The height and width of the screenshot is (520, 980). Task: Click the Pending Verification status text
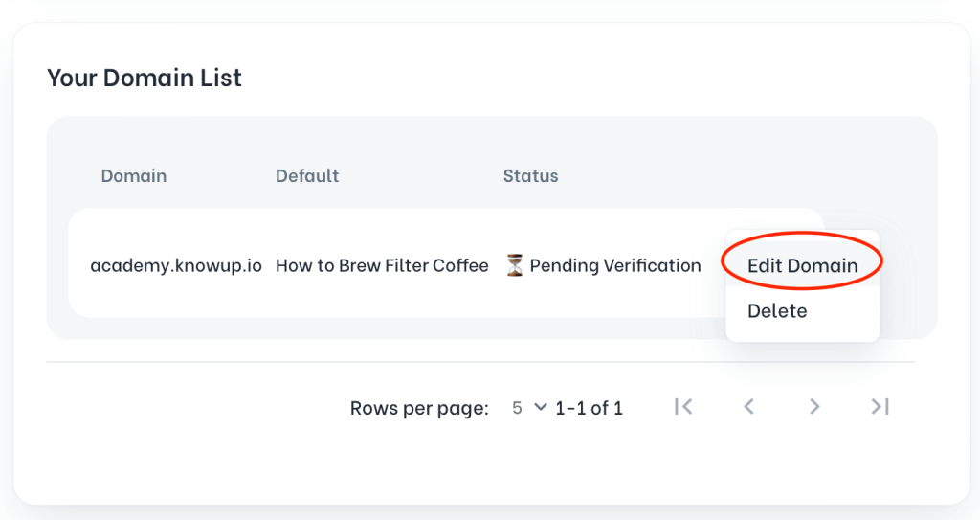point(615,265)
